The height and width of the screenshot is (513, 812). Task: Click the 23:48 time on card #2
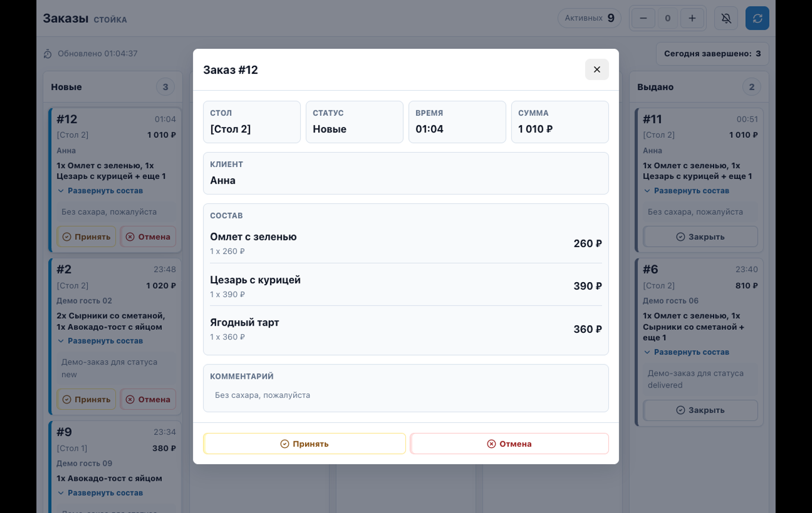tap(165, 270)
